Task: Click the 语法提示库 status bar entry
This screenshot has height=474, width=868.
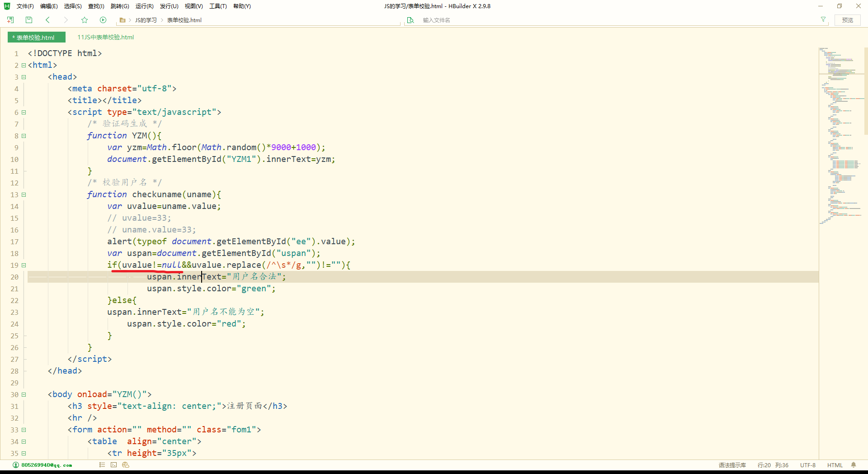Action: pos(732,465)
